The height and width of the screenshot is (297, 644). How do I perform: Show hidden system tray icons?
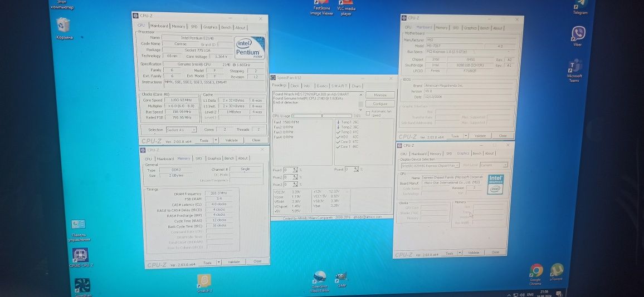pos(509,295)
